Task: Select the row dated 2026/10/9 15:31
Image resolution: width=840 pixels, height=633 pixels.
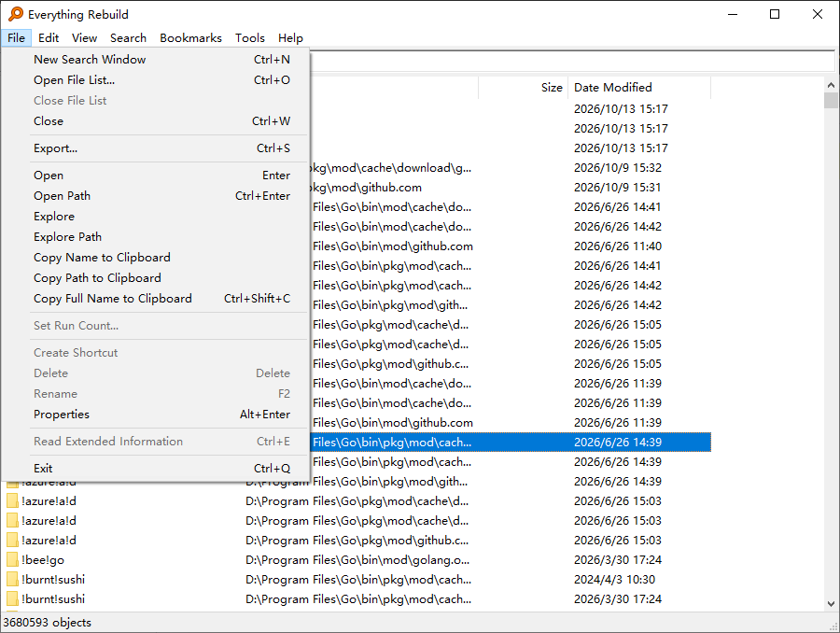Action: pos(511,188)
